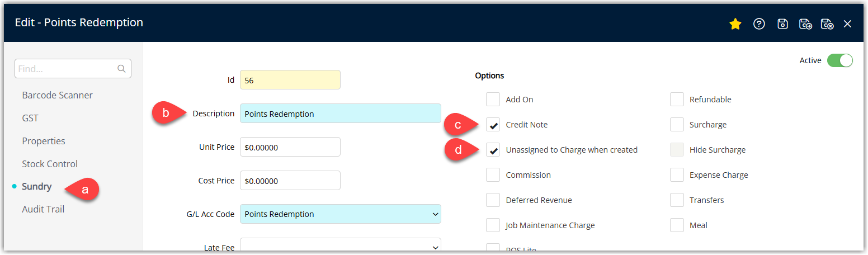This screenshot has width=868, height=255.
Task: Tick the Expense Charge checkbox
Action: pos(677,175)
